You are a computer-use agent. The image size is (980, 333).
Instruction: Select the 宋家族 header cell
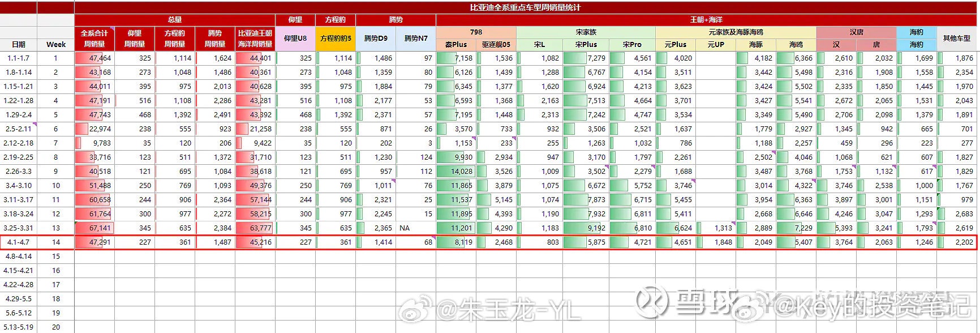point(586,32)
